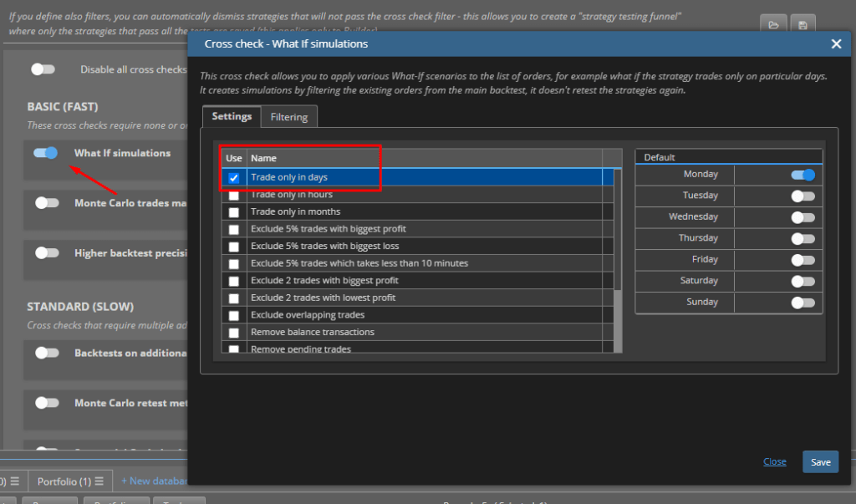Turn on the Thursday toggle
This screenshot has width=856, height=504.
click(802, 238)
